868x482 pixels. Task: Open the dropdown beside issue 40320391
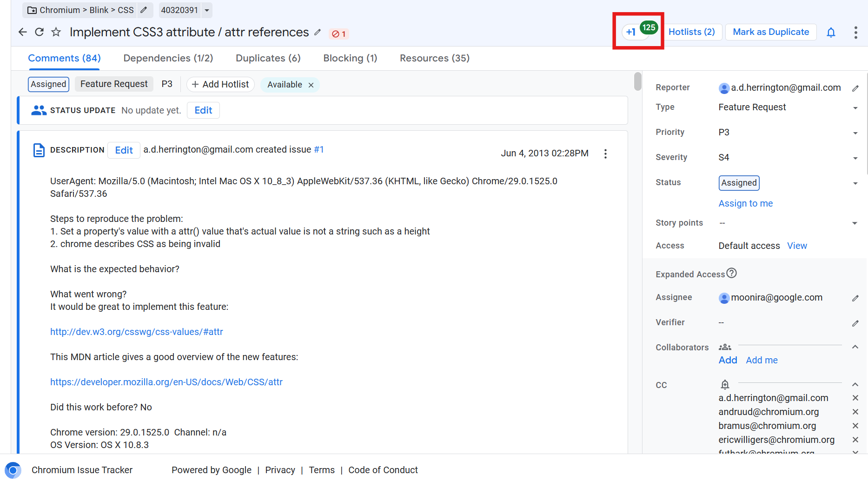[206, 10]
